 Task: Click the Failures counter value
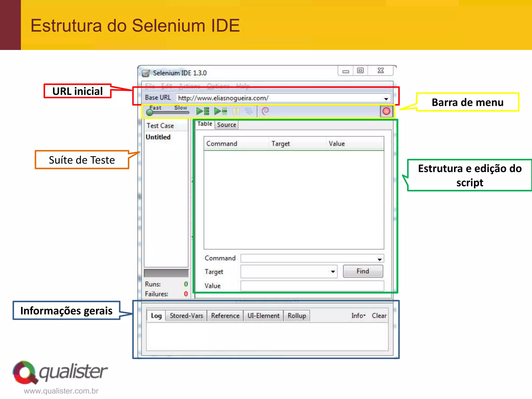186,294
